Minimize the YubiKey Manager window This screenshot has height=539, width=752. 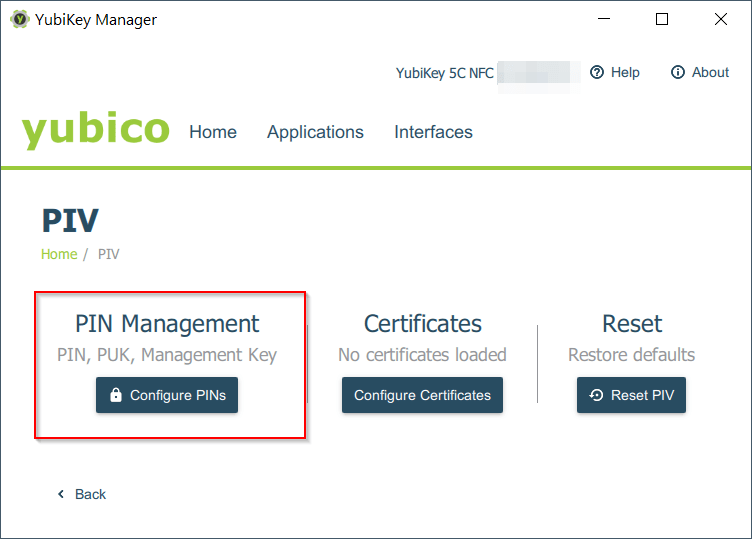(x=603, y=19)
